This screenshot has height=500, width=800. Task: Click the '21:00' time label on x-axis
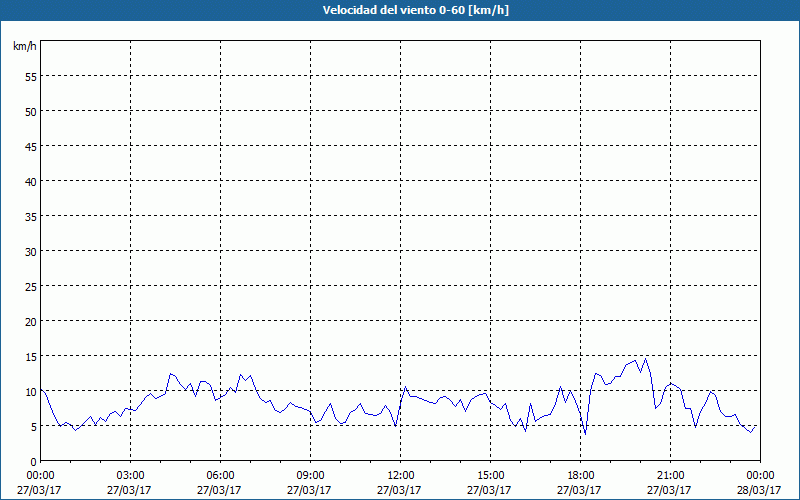[x=670, y=476]
